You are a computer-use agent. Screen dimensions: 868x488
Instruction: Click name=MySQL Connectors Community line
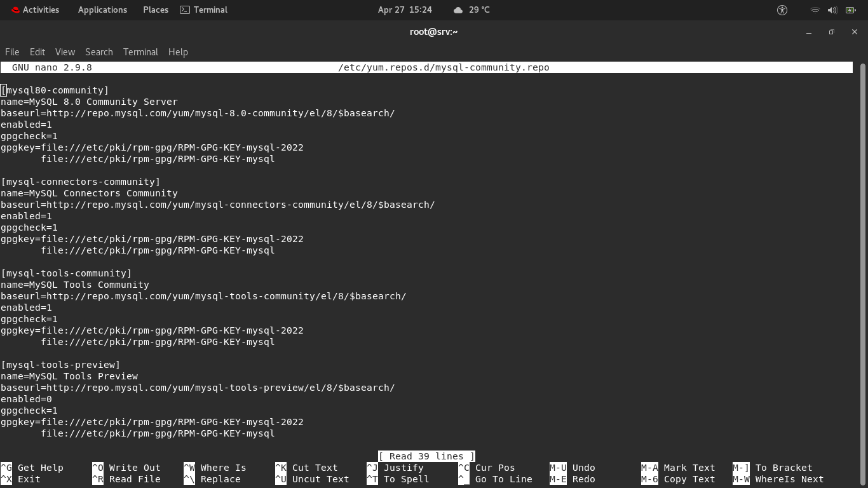[89, 193]
